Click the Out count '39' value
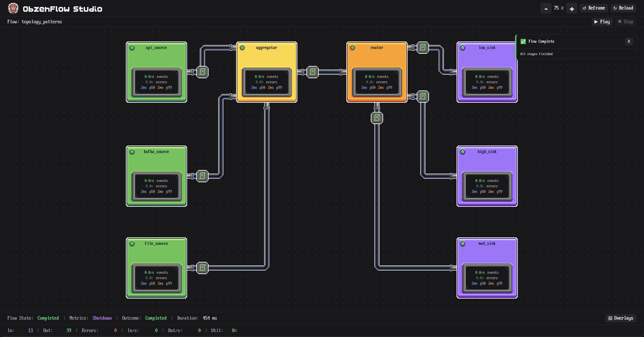 69,331
